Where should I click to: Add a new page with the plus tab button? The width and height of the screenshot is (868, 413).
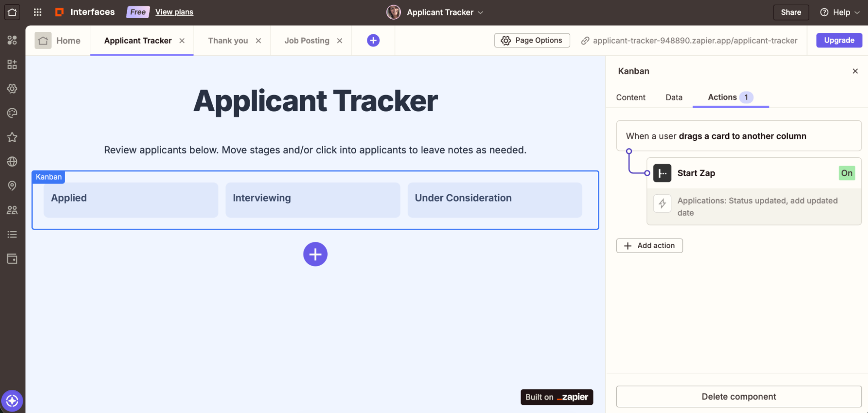[x=373, y=40]
